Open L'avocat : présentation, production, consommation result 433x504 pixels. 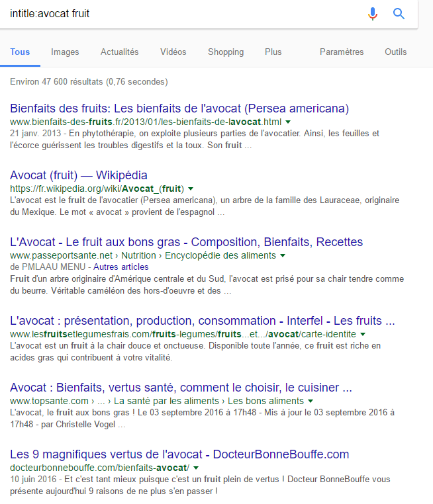[203, 321]
